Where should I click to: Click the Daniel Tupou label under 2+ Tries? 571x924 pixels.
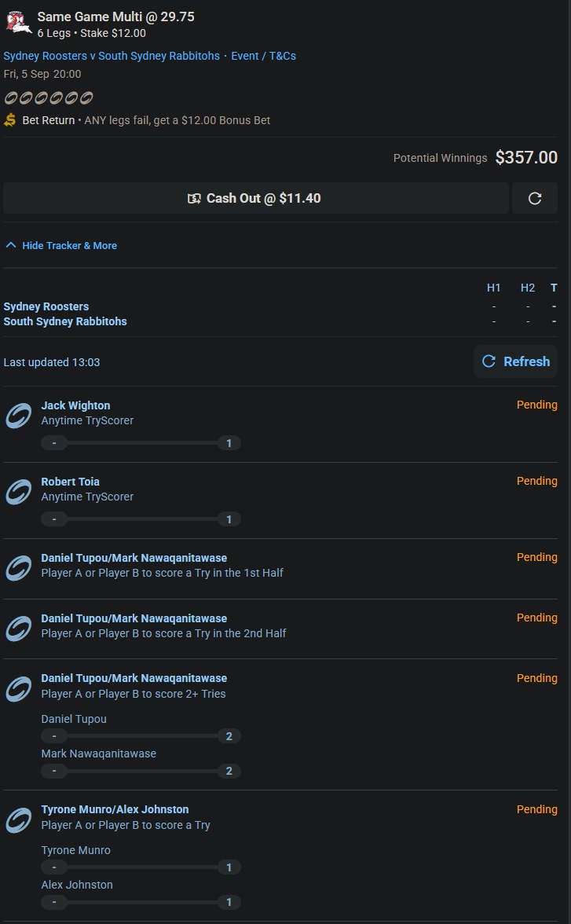tap(74, 719)
